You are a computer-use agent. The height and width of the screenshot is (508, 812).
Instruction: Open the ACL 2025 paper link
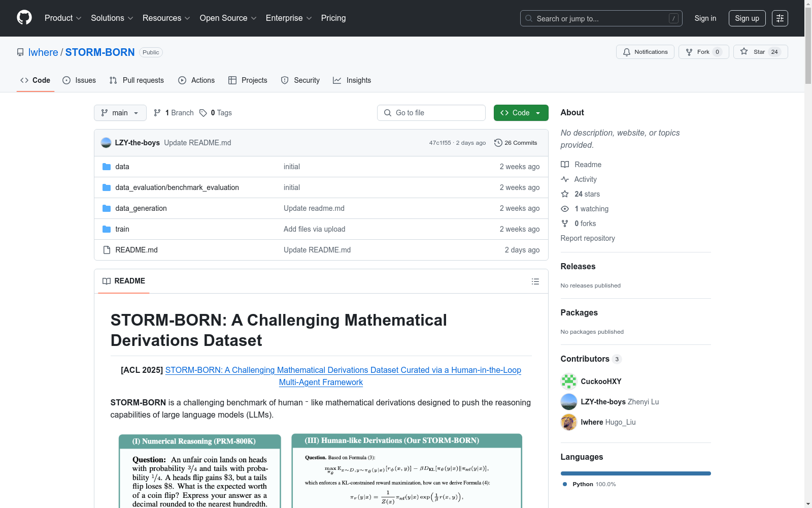pyautogui.click(x=343, y=376)
